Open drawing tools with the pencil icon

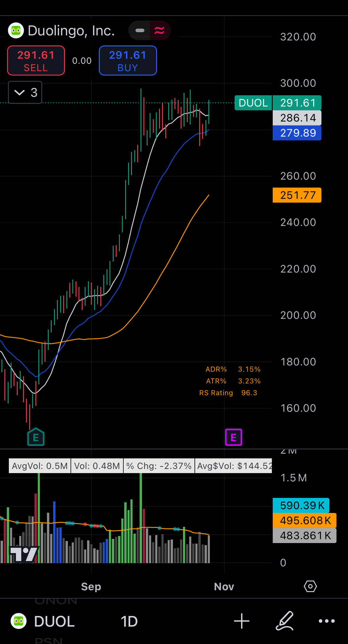pyautogui.click(x=285, y=621)
